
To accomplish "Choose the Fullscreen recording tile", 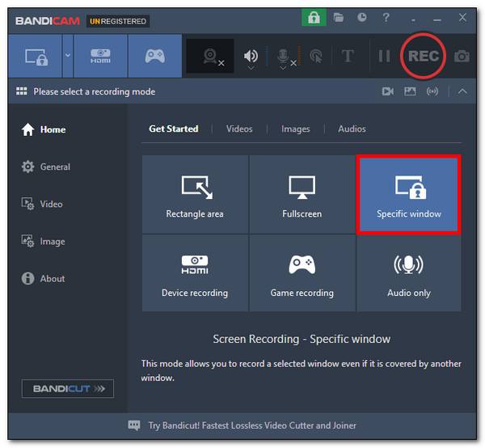I will [x=302, y=194].
